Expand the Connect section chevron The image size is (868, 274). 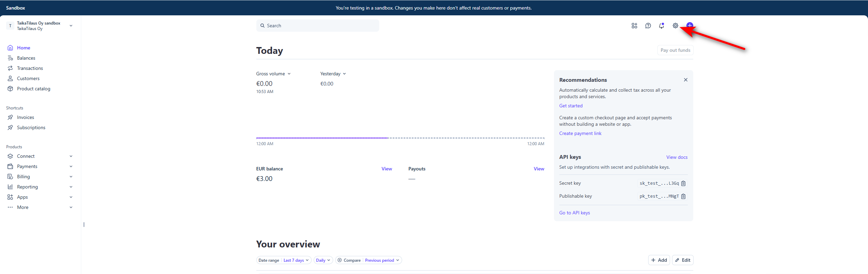pyautogui.click(x=71, y=156)
